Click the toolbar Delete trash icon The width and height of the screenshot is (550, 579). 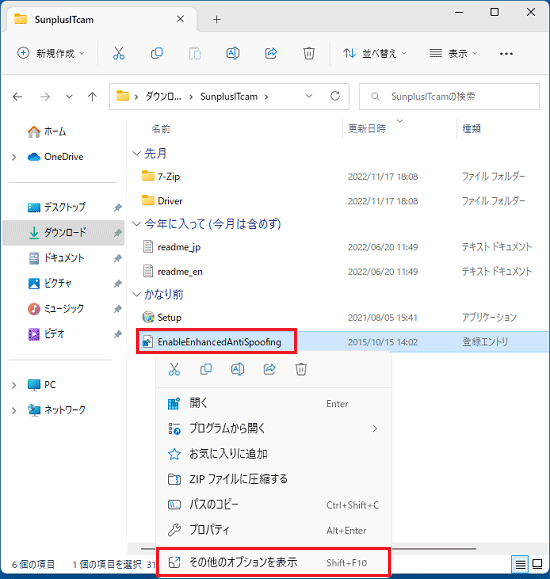309,54
